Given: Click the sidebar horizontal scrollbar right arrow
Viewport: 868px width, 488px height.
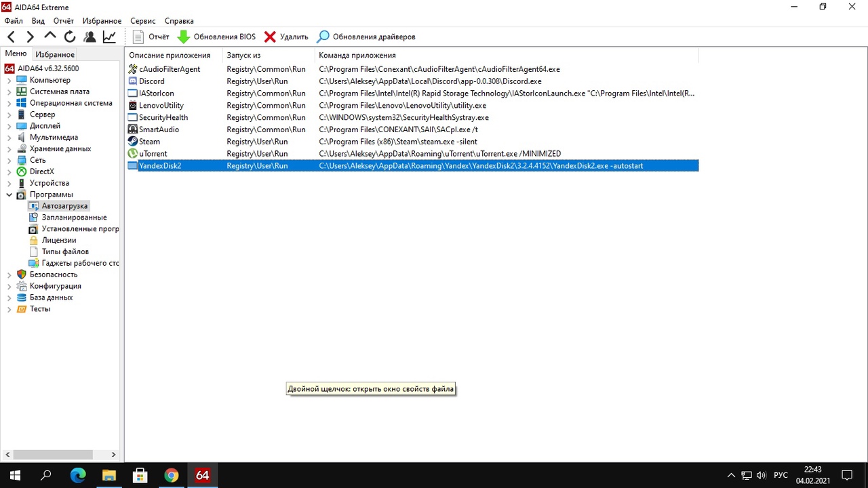Looking at the screenshot, I should (x=114, y=455).
